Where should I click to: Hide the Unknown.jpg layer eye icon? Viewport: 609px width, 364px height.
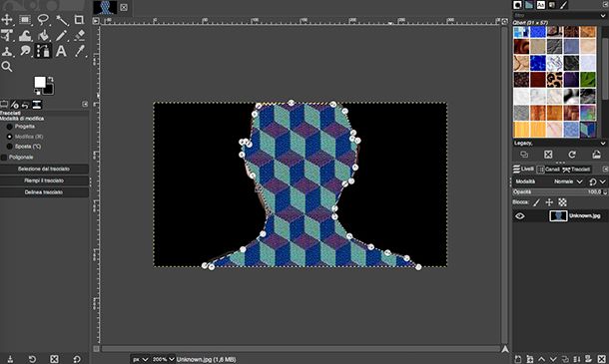(520, 216)
